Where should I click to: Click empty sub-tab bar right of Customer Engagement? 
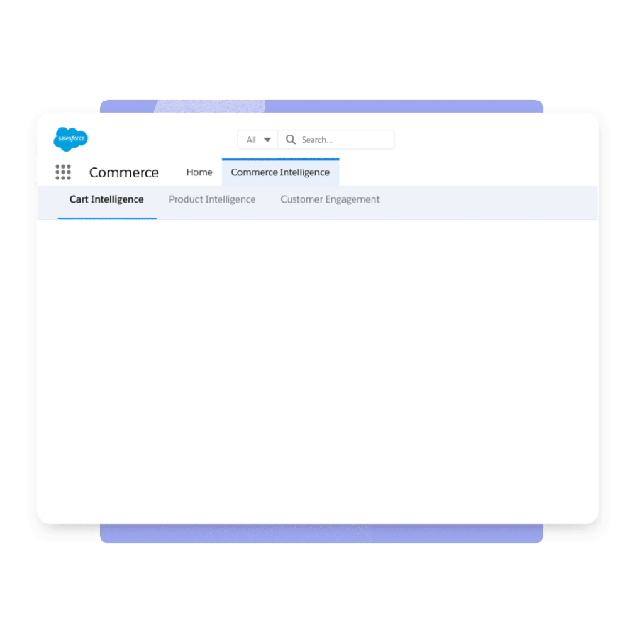[x=489, y=203]
